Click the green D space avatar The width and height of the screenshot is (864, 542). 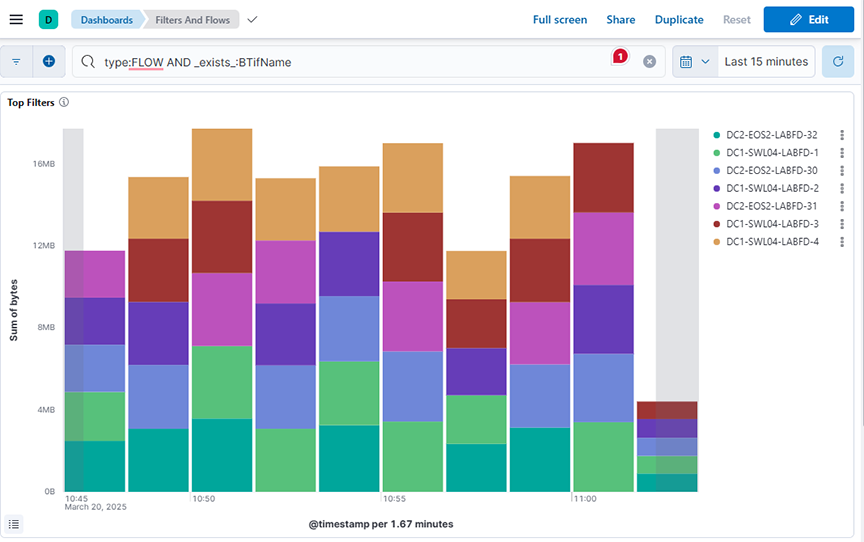click(x=49, y=19)
